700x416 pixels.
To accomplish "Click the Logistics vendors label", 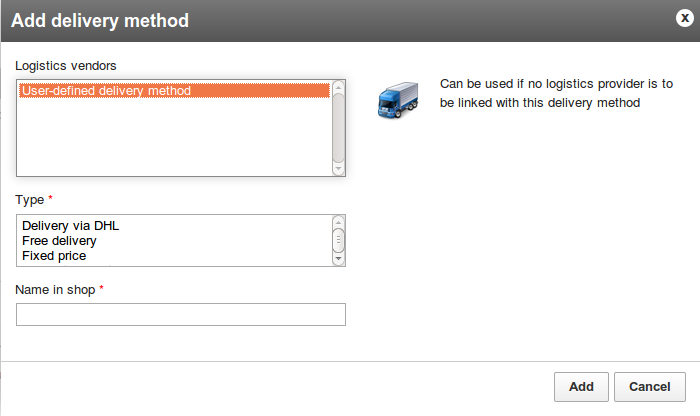I will click(66, 66).
